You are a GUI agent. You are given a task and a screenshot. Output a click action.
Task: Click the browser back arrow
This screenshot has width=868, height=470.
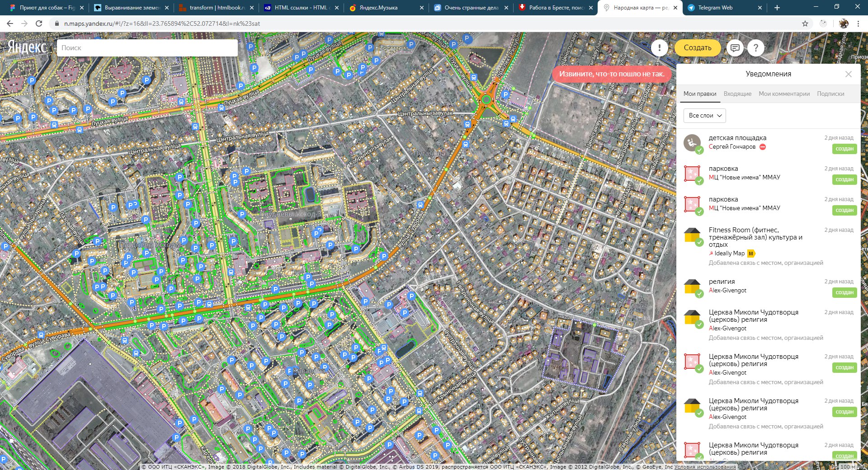pyautogui.click(x=10, y=23)
